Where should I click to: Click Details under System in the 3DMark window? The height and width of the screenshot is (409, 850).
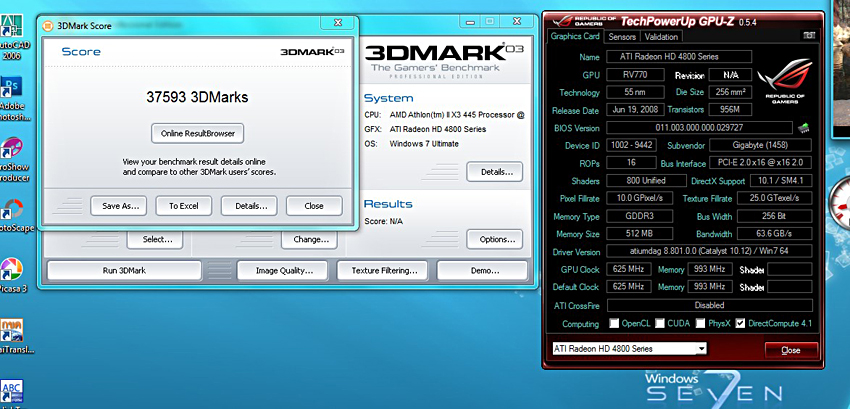click(494, 172)
